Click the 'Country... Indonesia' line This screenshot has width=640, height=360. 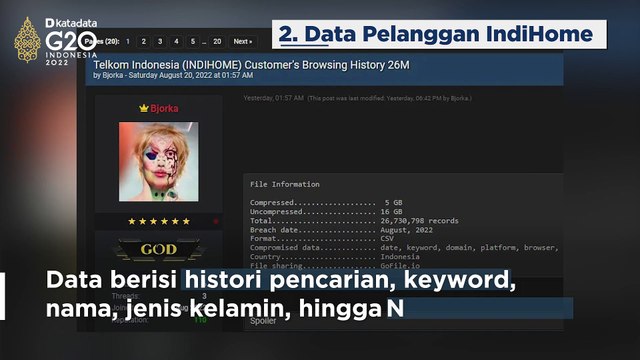pos(335,256)
